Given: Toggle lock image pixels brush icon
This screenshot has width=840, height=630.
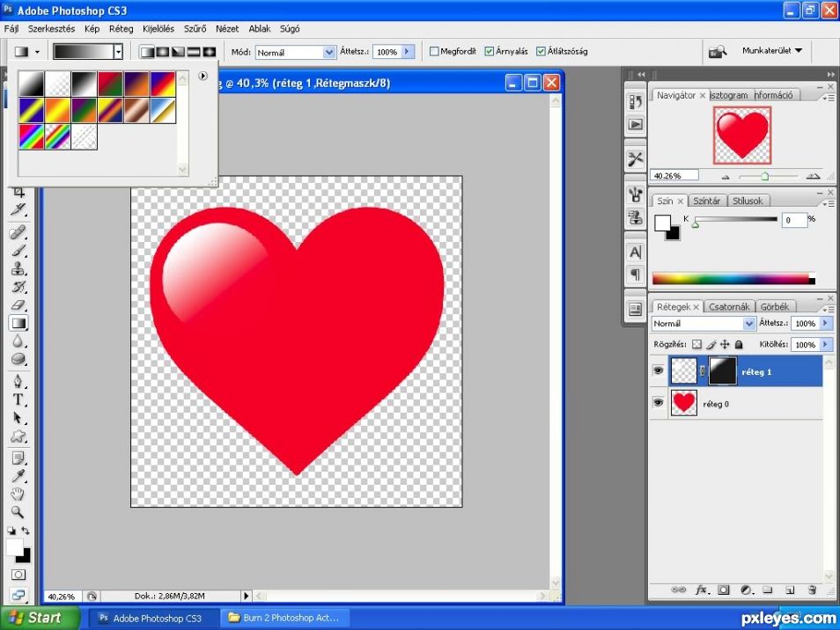Looking at the screenshot, I should (x=711, y=344).
